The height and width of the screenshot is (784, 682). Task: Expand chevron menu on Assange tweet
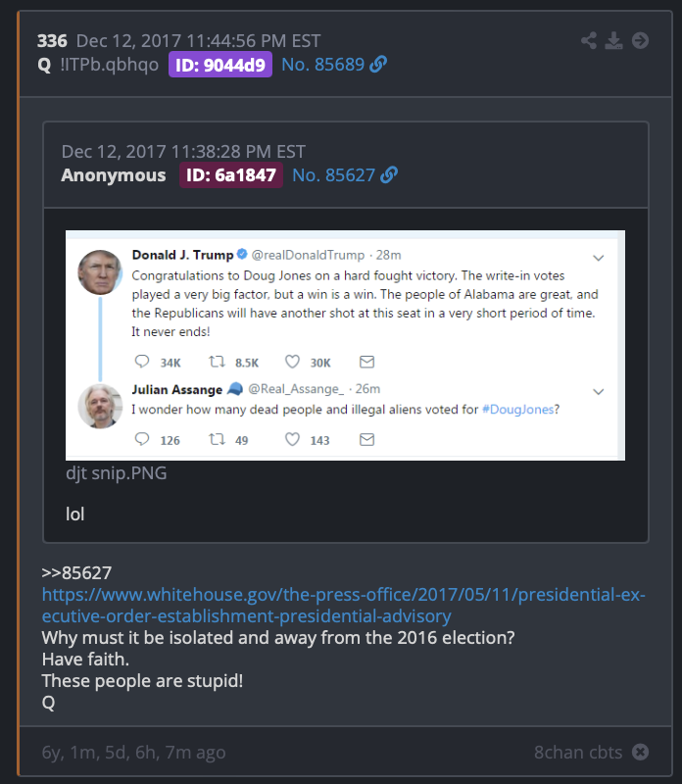[x=599, y=391]
